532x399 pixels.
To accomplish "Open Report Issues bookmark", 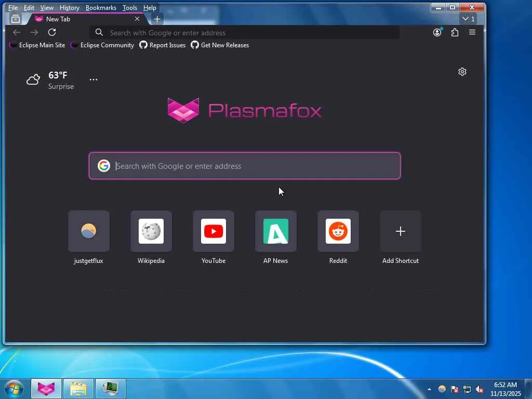I will (x=163, y=45).
